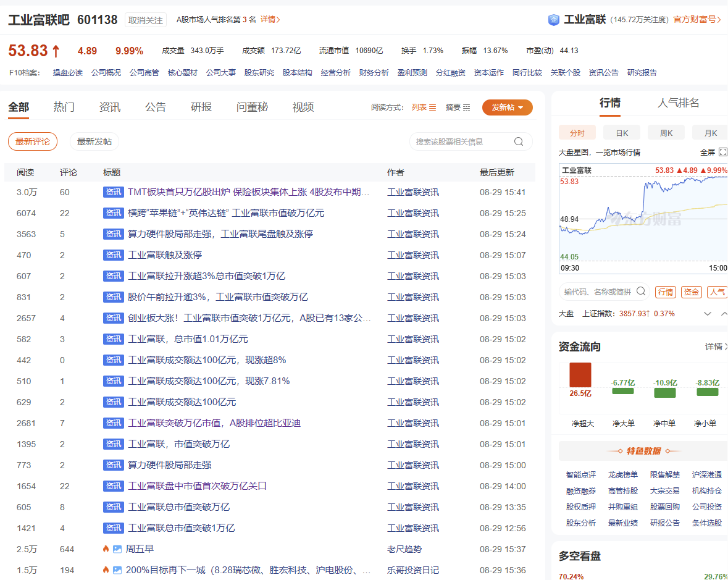Screen dimensions: 728x580
Task: Switch chart to 月K view
Action: [710, 133]
